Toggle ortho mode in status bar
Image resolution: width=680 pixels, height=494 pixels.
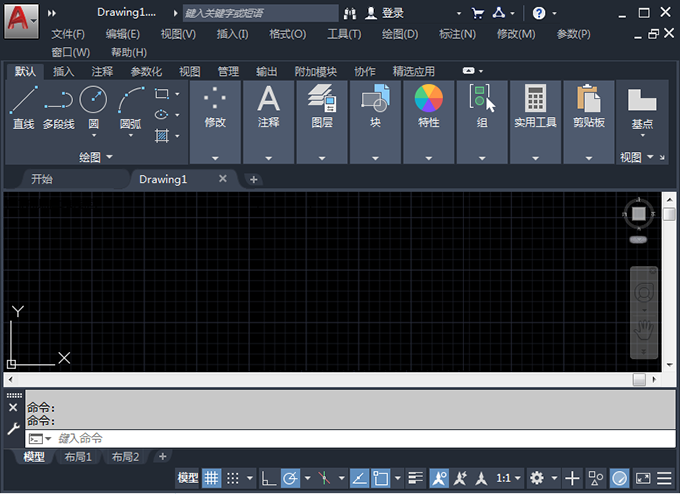268,478
